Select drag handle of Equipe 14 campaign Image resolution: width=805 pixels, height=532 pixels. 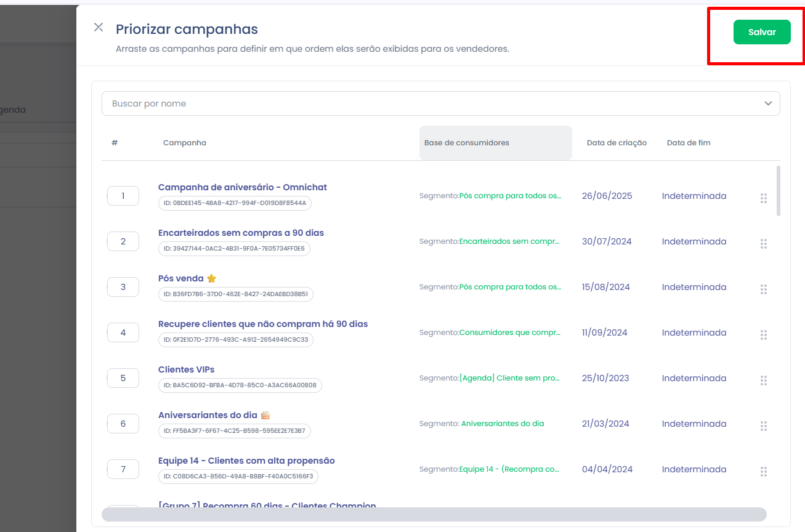point(764,472)
